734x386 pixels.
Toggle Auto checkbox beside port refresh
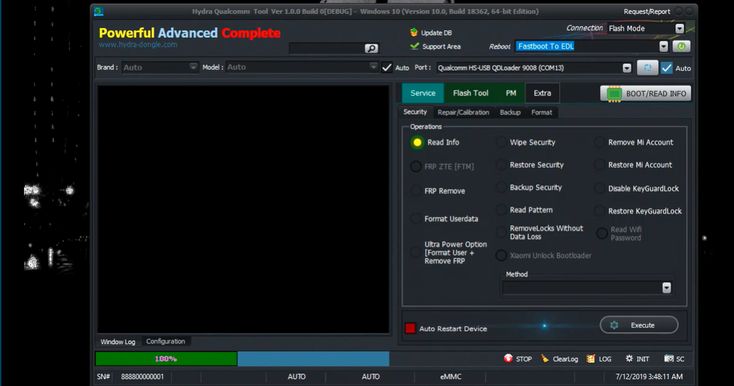(667, 68)
